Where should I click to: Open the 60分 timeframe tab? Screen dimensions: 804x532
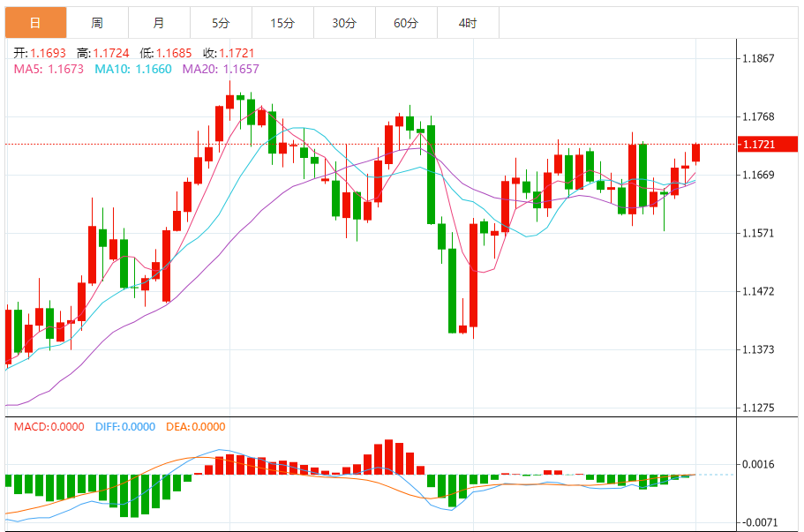pyautogui.click(x=406, y=23)
